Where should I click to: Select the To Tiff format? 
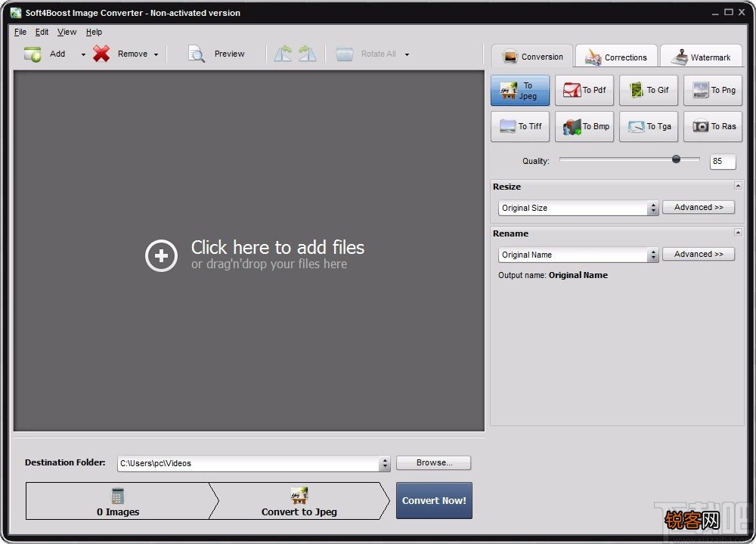(x=520, y=126)
